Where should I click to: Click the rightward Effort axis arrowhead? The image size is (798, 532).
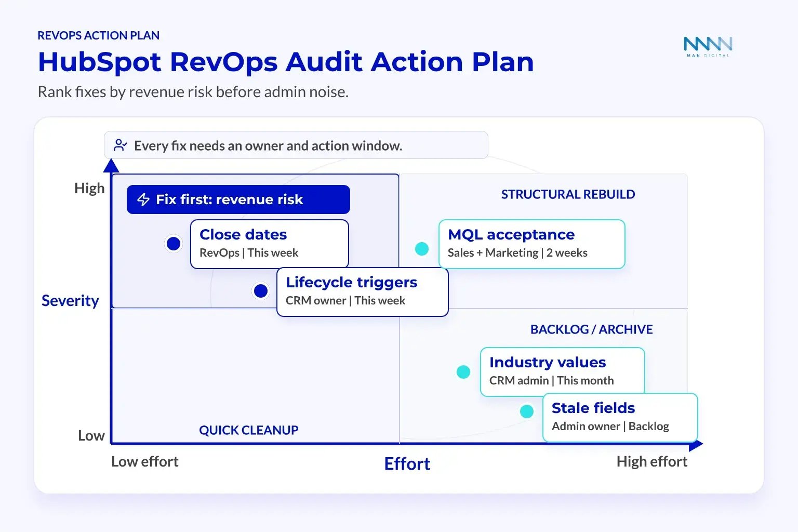pyautogui.click(x=696, y=444)
